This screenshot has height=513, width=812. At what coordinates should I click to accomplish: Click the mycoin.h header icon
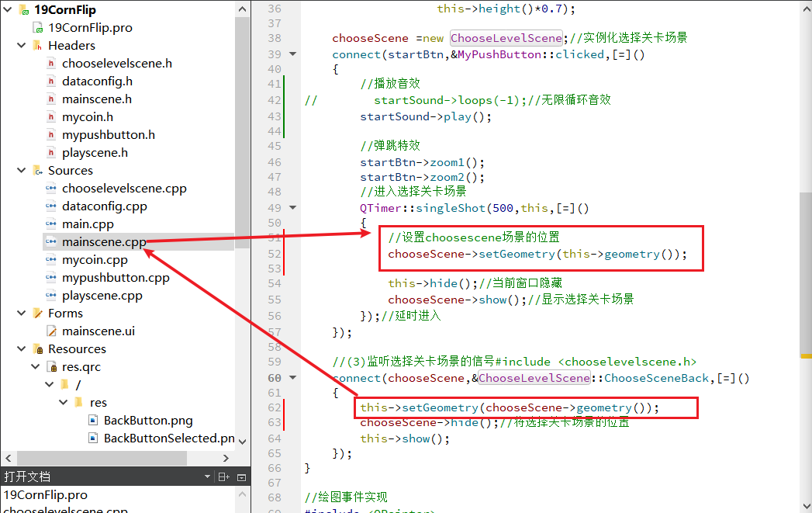tap(50, 117)
